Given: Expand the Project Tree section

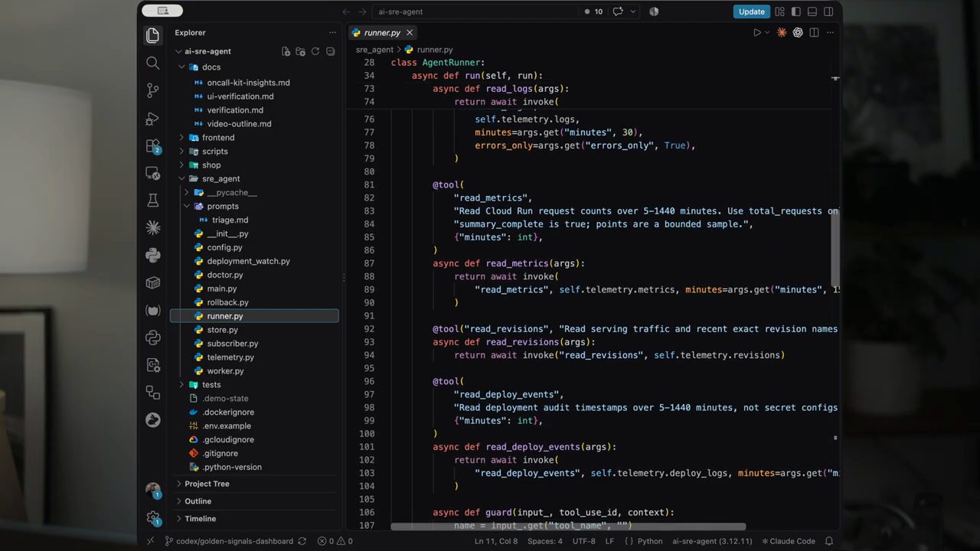Looking at the screenshot, I should 254,484.
